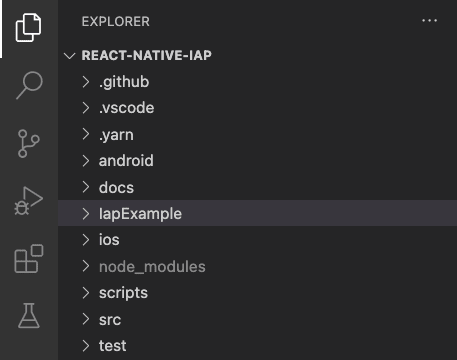Collapse the REACT-NATIVE-IAP root folder
The image size is (457, 360).
(x=70, y=55)
